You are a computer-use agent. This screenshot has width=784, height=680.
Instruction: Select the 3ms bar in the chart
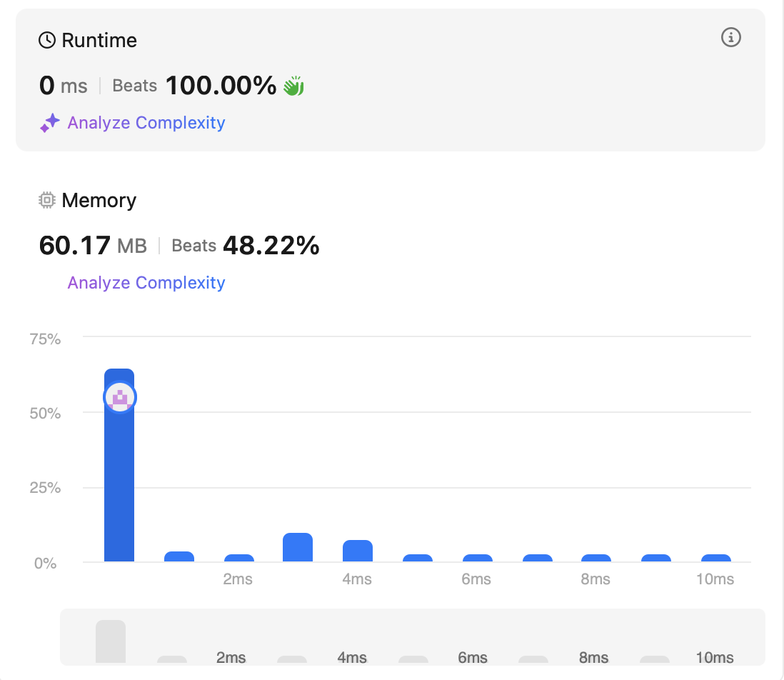[x=298, y=548]
